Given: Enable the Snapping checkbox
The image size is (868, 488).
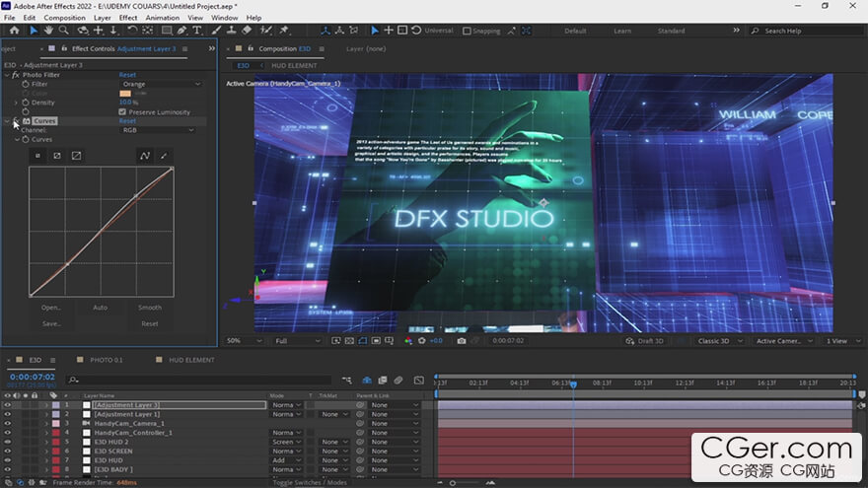Looking at the screenshot, I should coord(467,31).
